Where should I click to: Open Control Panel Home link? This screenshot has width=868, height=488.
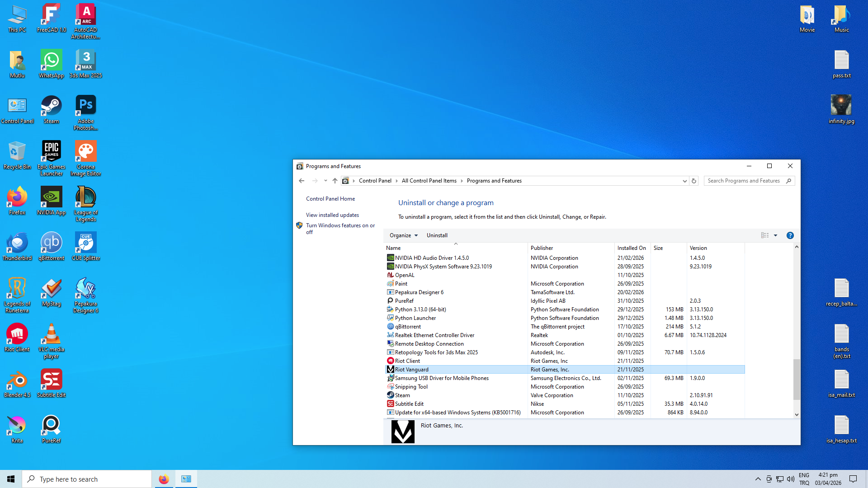click(330, 199)
